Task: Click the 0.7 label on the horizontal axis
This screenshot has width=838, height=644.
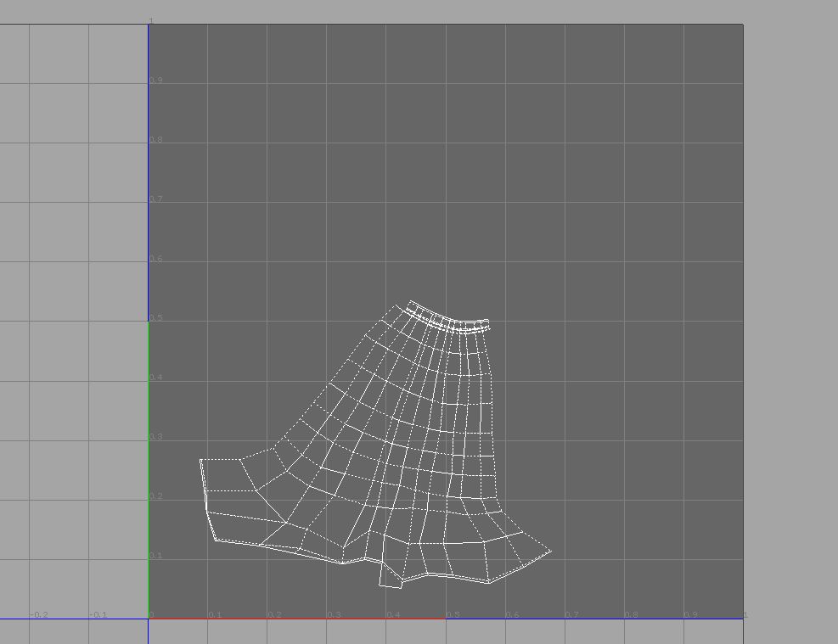Action: coord(572,614)
